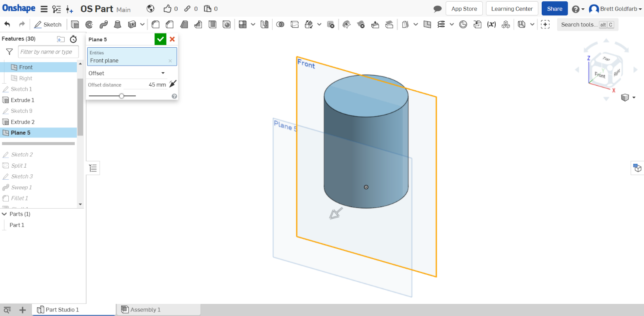Viewport: 644px width, 316px height.
Task: Open the Shell tool
Action: point(212,24)
